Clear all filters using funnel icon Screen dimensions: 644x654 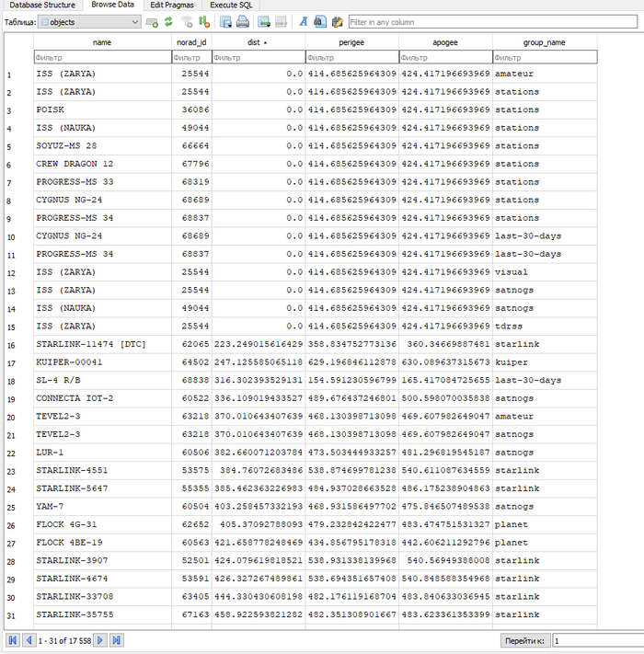(x=188, y=22)
